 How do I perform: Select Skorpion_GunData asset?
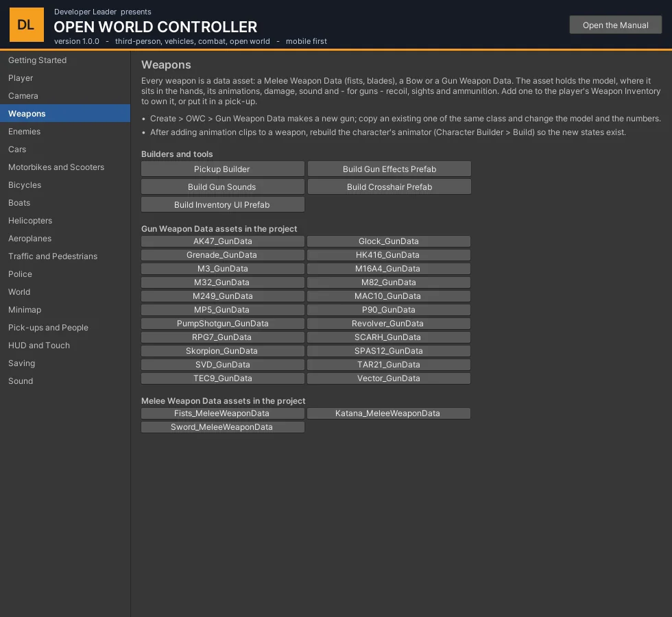click(223, 351)
